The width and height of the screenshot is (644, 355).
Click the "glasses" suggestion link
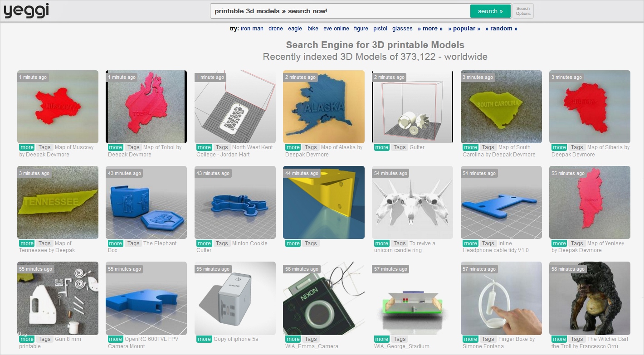(x=402, y=28)
